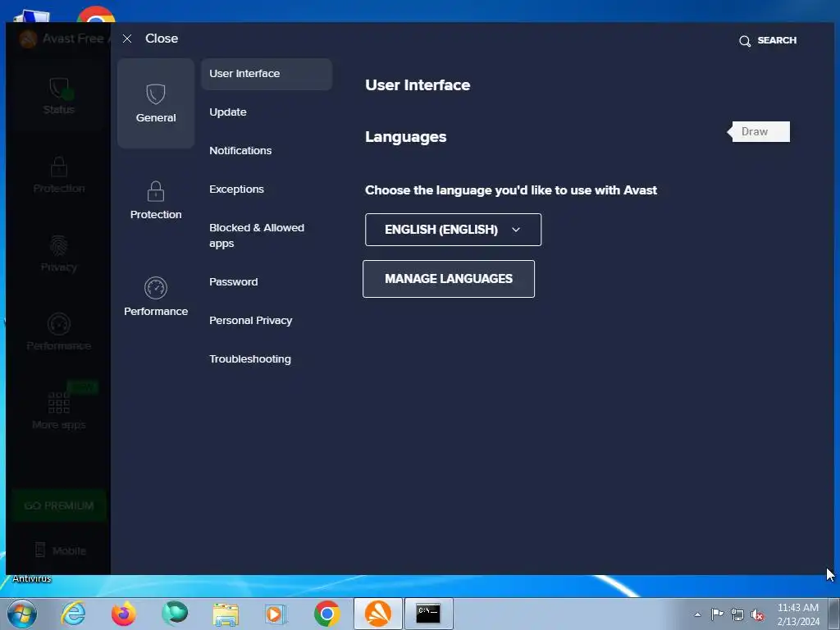
Task: Open Blocked & Allowed apps section
Action: 257,235
